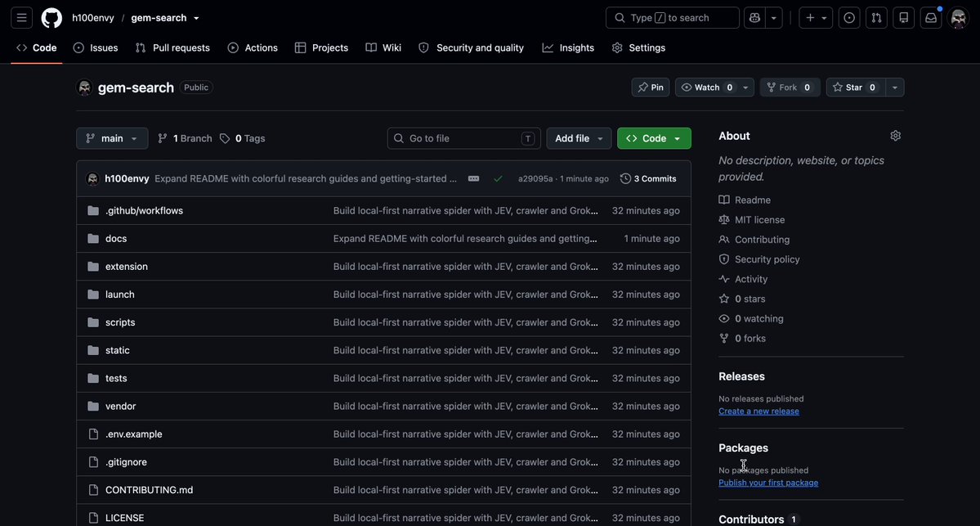Open the green Code dropdown
This screenshot has width=980, height=526.
pyautogui.click(x=655, y=138)
